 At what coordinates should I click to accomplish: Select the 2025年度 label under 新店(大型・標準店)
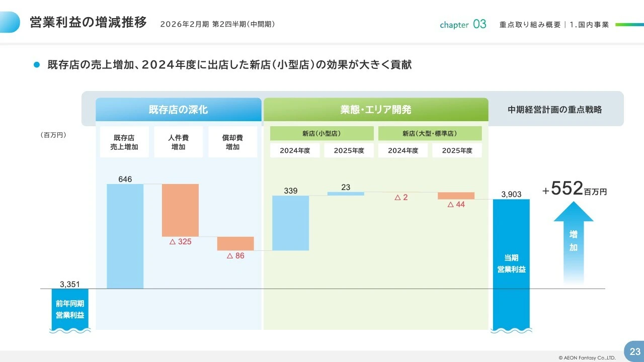(x=457, y=150)
